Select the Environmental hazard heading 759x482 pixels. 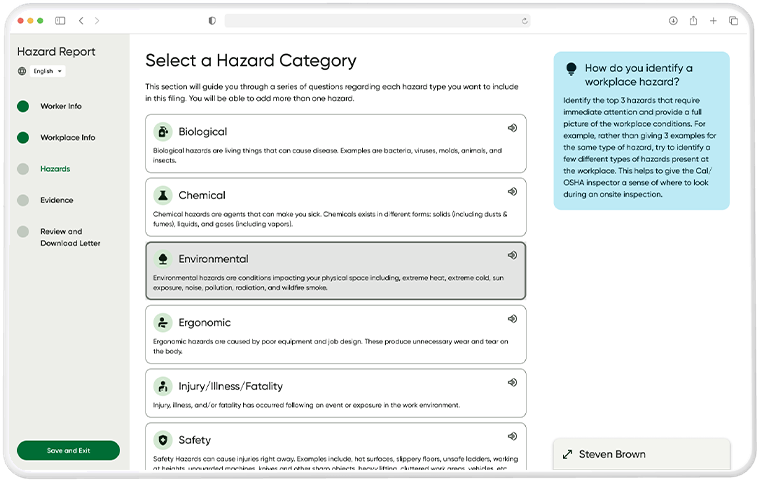[x=213, y=259]
